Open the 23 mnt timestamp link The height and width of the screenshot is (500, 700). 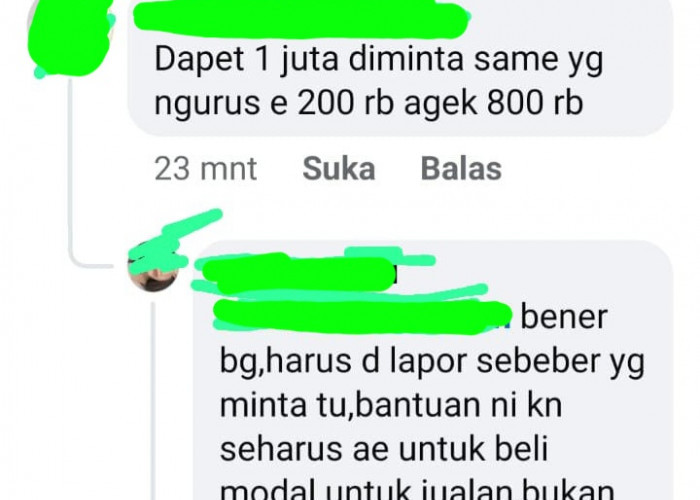click(x=205, y=169)
